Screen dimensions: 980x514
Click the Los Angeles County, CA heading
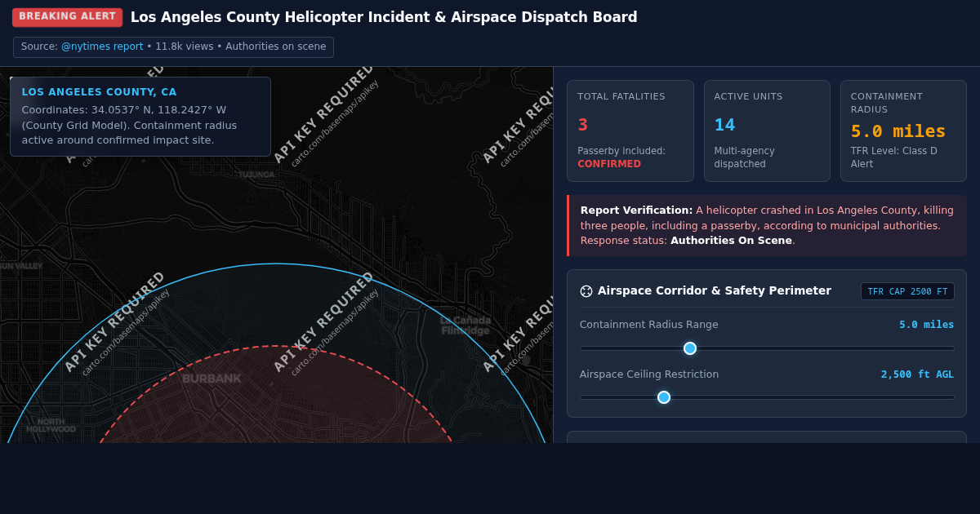99,92
